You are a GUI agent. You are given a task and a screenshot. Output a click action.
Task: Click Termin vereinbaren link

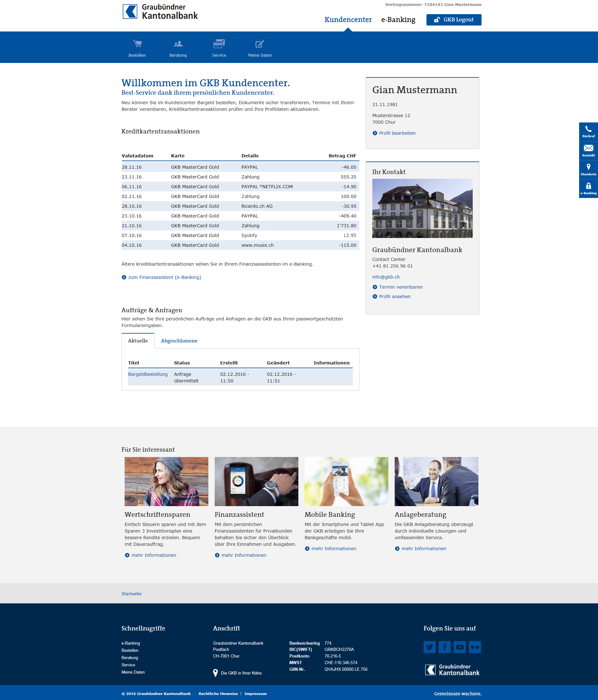[400, 287]
